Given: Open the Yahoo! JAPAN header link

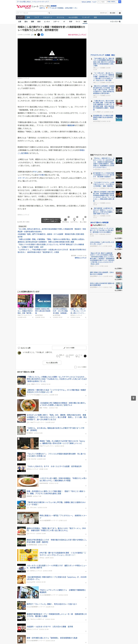Looking at the screenshot, I should pyautogui.click(x=86, y=2).
